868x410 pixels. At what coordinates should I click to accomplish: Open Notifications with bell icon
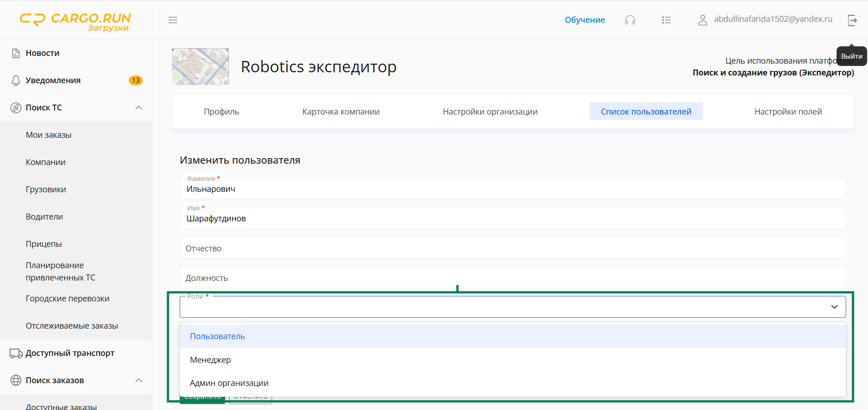16,80
